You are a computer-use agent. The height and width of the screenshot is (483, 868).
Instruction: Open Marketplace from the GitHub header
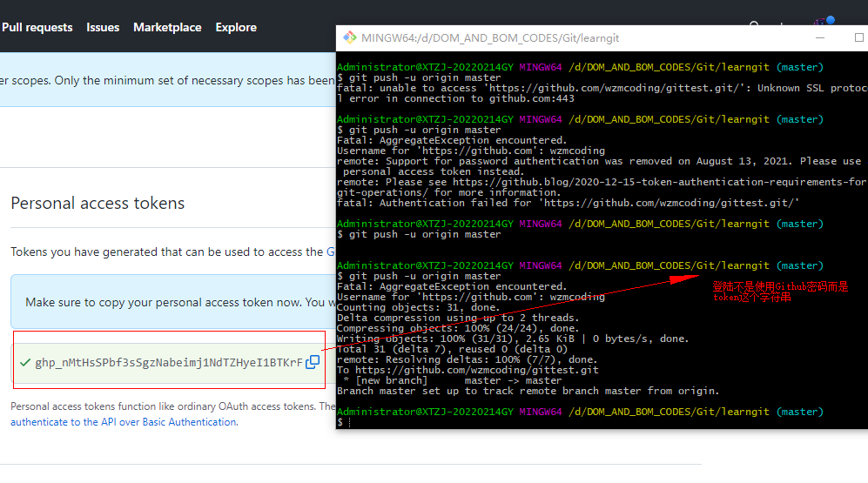(167, 27)
